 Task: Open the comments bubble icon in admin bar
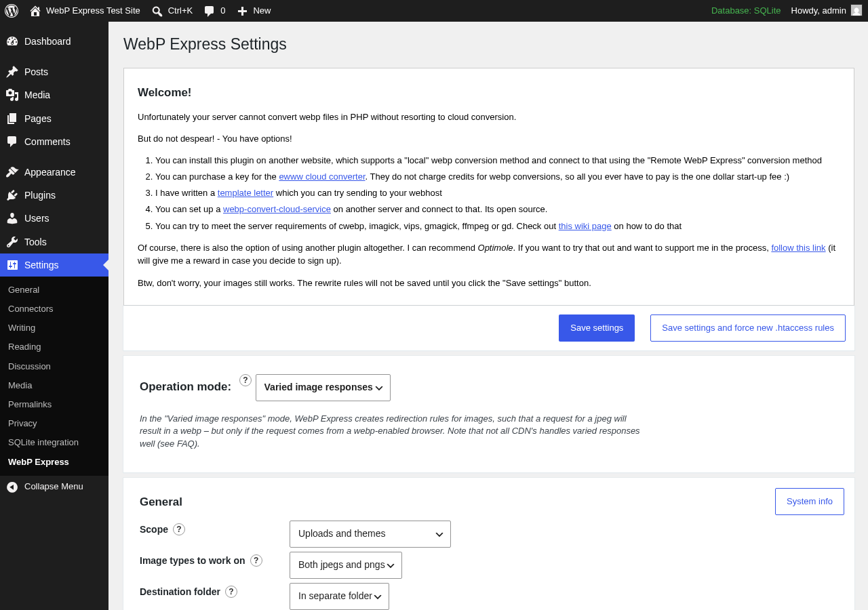[210, 11]
